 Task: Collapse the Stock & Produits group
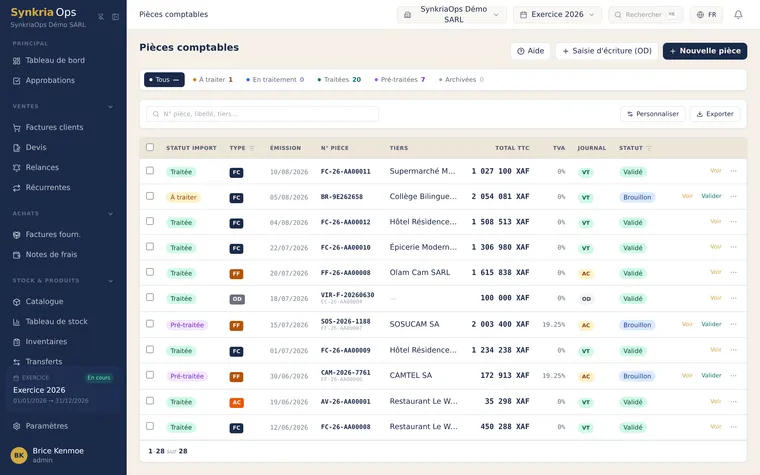point(111,281)
